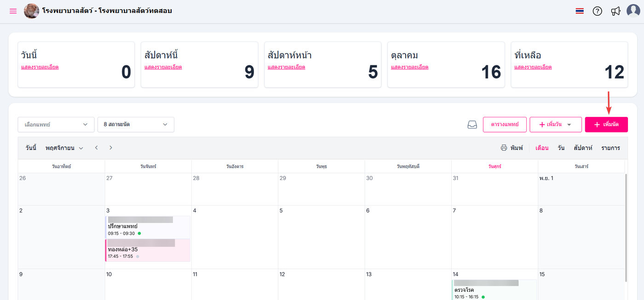Screen dimensions: 644x300
Task: Open the megaphone announcements icon
Action: 615,11
